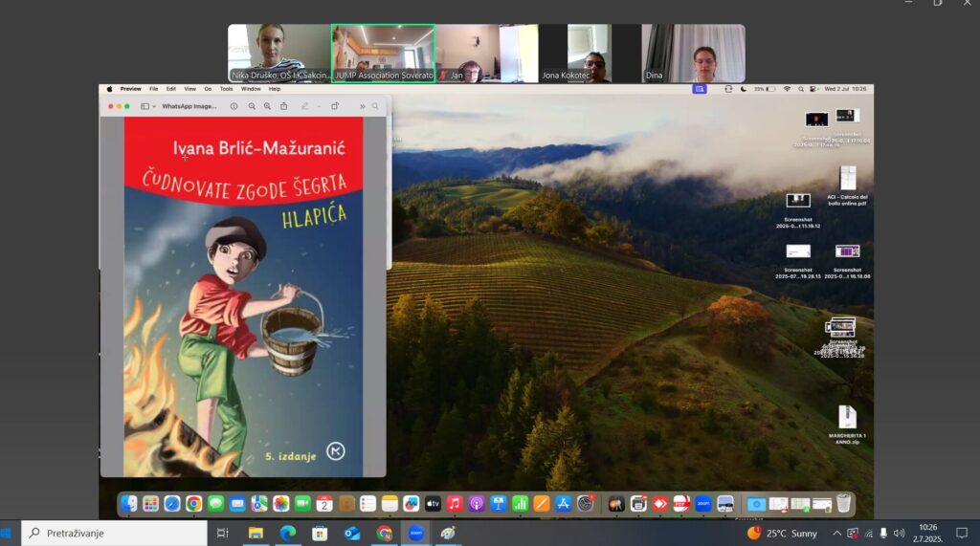
Task: Click the Markup pen icon in Preview
Action: tap(305, 106)
